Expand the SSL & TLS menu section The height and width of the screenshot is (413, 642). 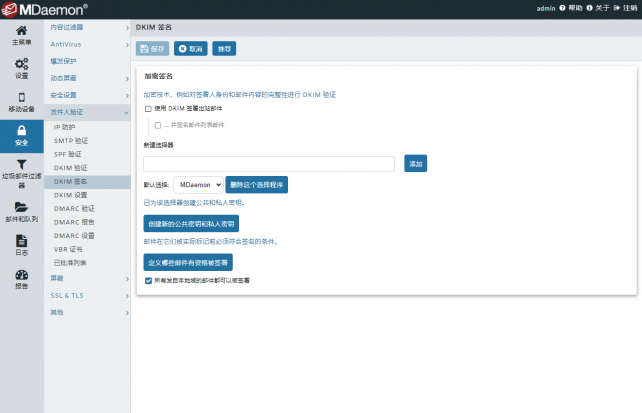[87, 296]
